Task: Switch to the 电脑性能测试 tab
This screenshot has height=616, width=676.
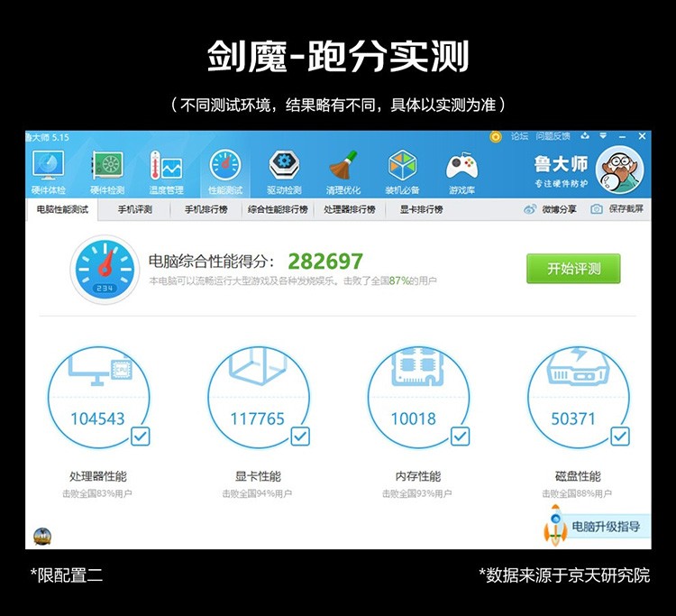Action: (x=62, y=209)
